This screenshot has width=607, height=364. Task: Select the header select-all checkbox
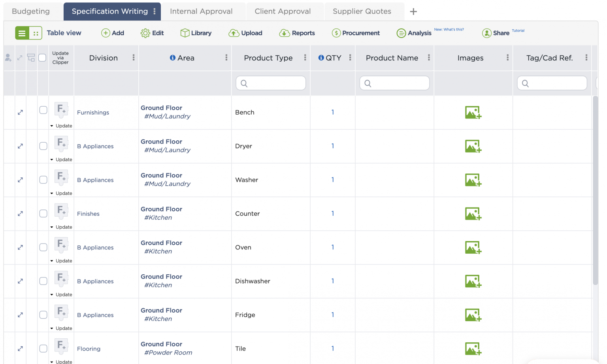42,57
